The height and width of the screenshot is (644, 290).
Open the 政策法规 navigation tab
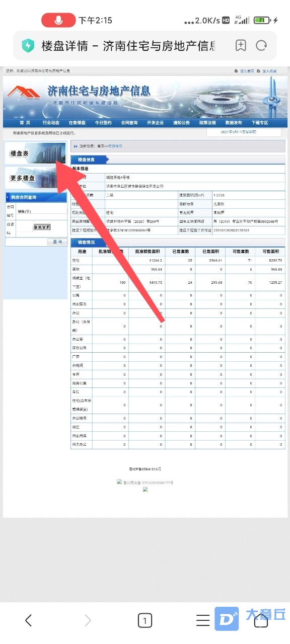207,123
